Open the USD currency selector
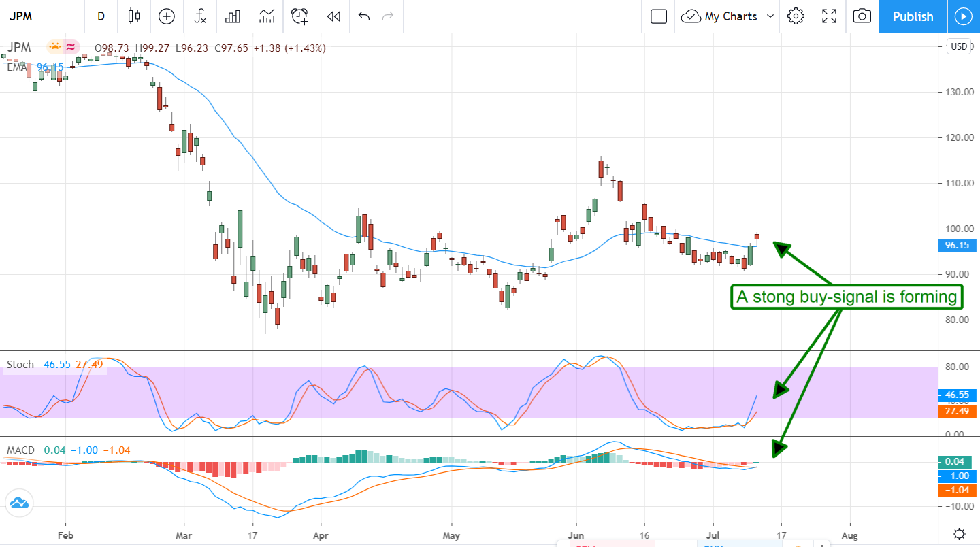The height and width of the screenshot is (547, 980). pos(958,47)
